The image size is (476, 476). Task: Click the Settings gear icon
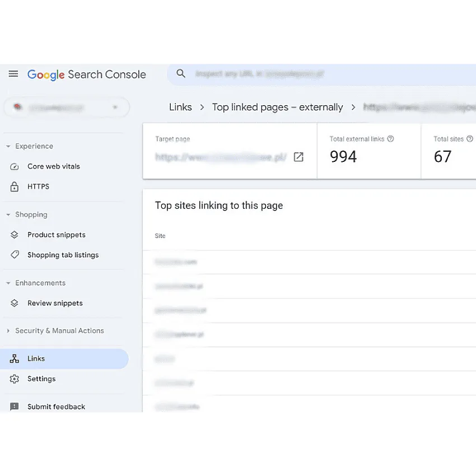[15, 379]
